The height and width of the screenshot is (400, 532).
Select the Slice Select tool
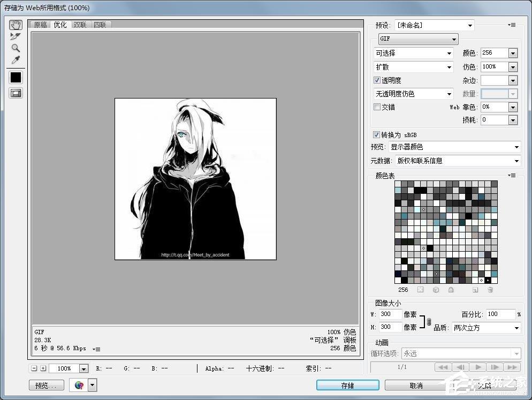(16, 36)
